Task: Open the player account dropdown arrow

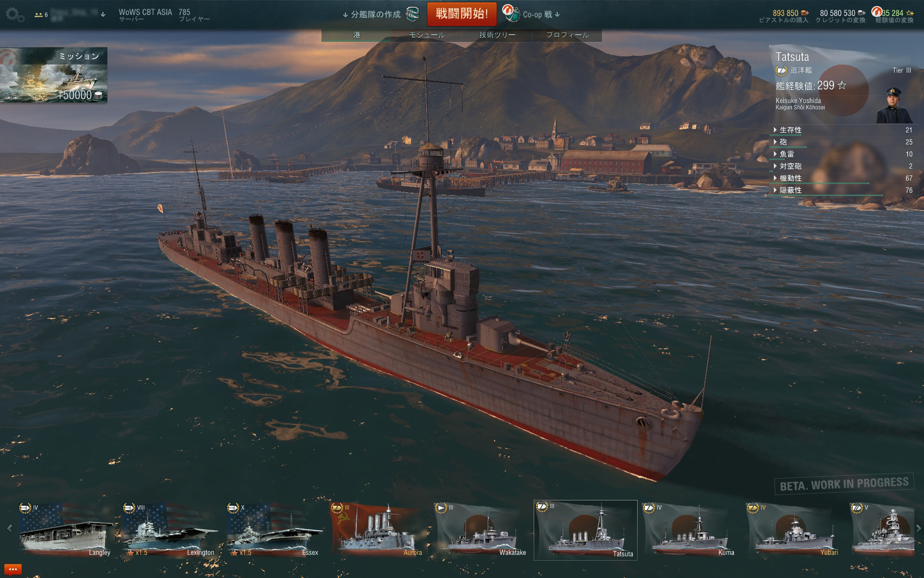Action: [103, 14]
